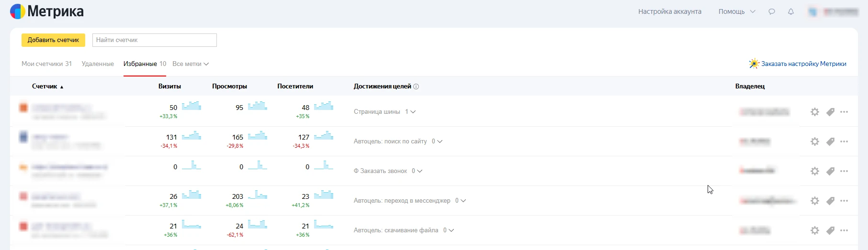Open three-dot menu in поиск по сайту row
Screen dimensions: 868x250
coord(844,141)
